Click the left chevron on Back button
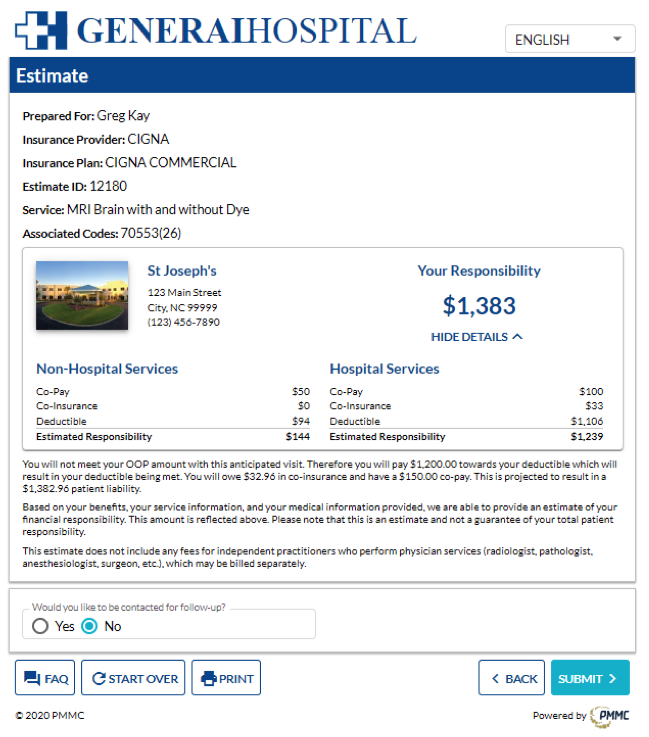Viewport: 649px width, 737px height. pos(495,678)
